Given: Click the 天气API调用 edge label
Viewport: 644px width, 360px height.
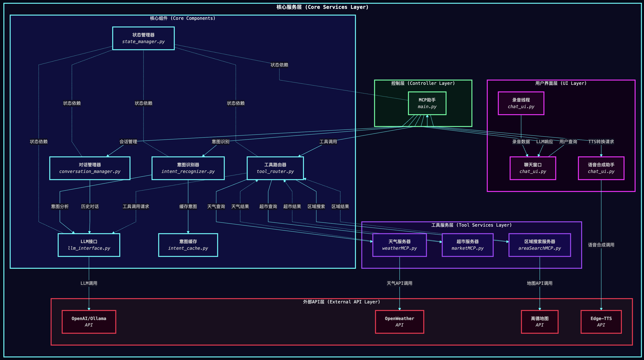Looking at the screenshot, I should pyautogui.click(x=400, y=283).
